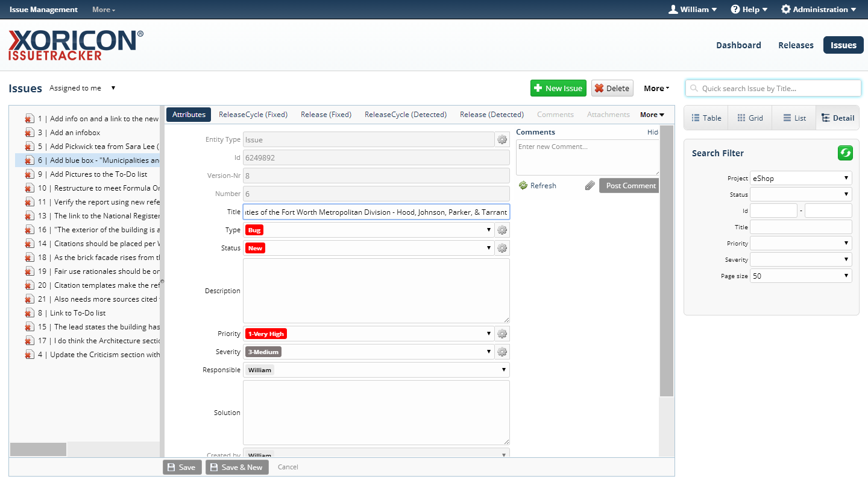Open the ReleaseCycle (Detected) tab

click(406, 115)
